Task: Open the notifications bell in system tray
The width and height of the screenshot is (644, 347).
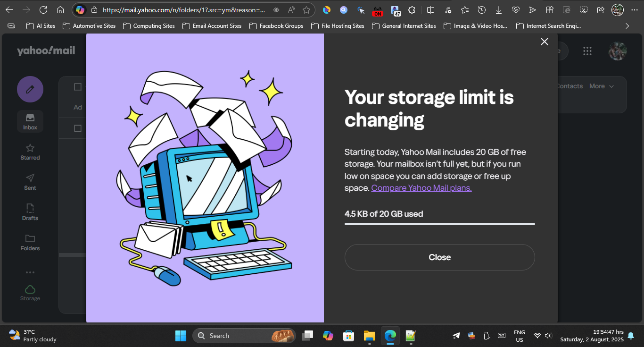Action: tap(631, 336)
